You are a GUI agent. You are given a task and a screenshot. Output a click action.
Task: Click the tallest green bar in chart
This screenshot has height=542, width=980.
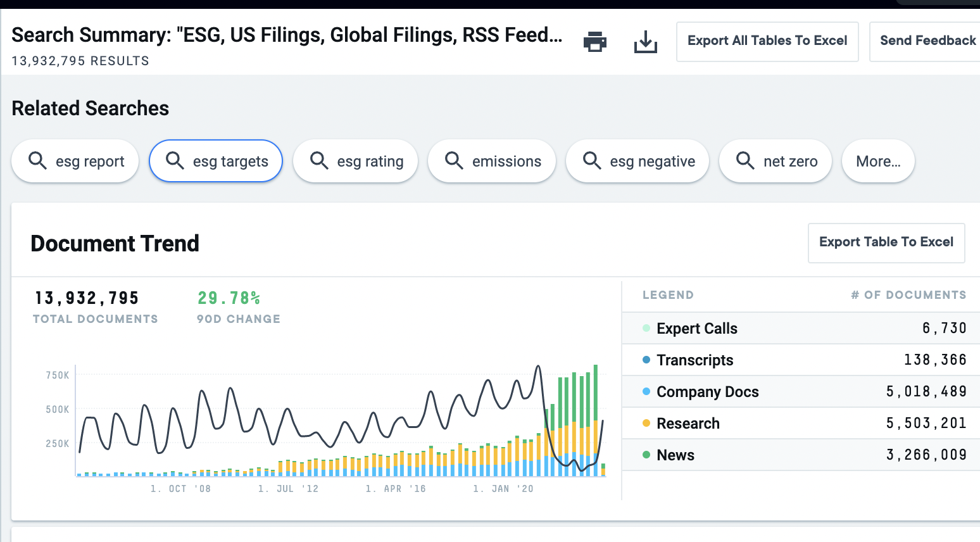point(596,393)
